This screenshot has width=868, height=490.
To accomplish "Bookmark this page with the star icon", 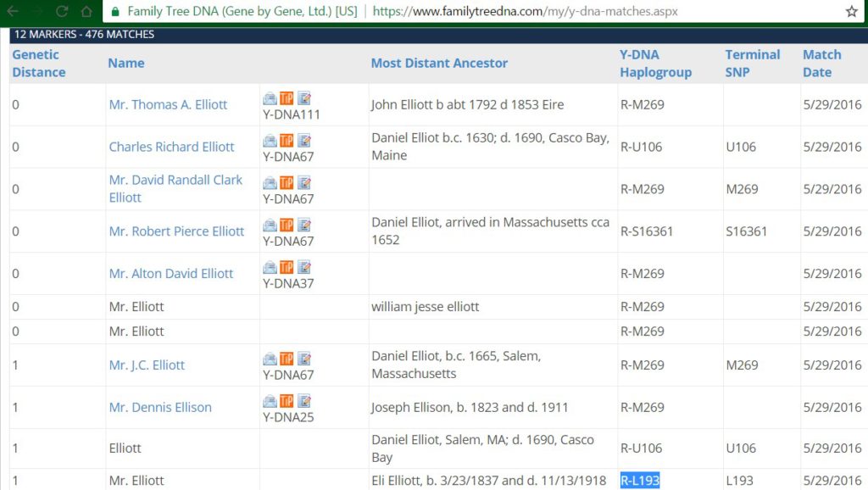I will [x=851, y=11].
